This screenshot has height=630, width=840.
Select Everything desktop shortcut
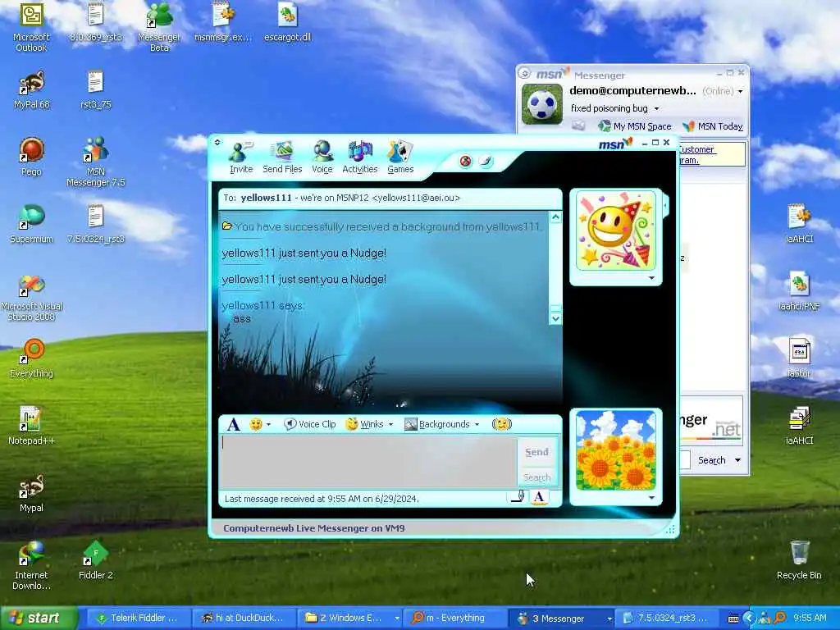point(32,358)
